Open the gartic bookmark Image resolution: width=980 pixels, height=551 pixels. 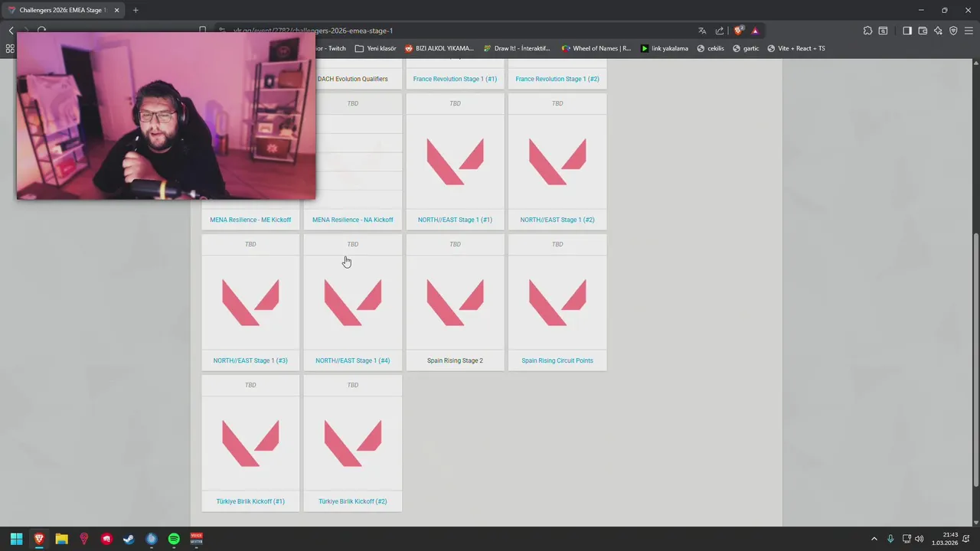[746, 48]
